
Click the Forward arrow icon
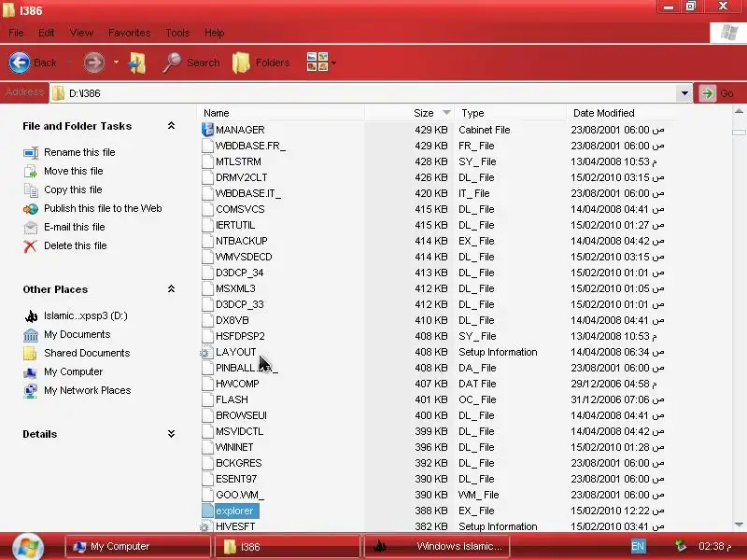94,63
